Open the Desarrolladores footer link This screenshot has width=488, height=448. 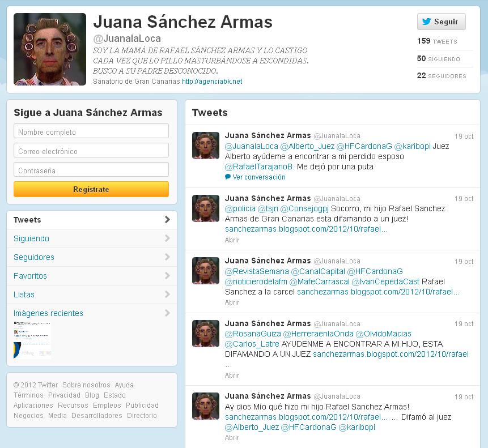97,416
